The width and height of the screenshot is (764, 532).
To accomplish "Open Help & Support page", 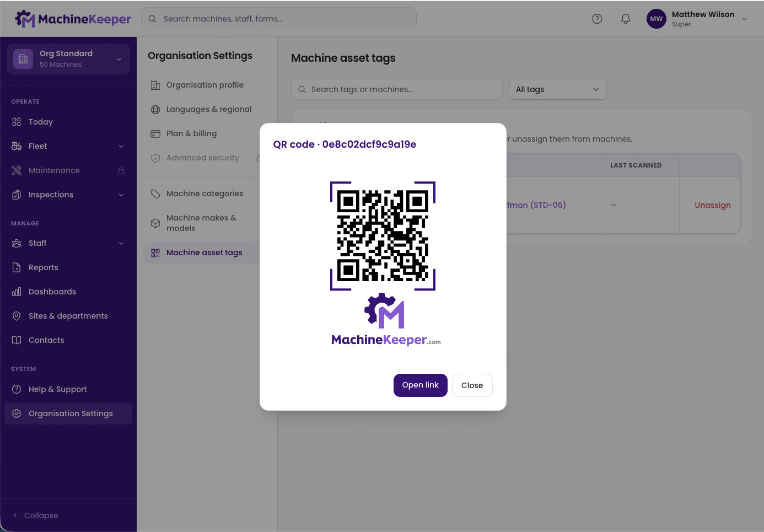I will 68,389.
